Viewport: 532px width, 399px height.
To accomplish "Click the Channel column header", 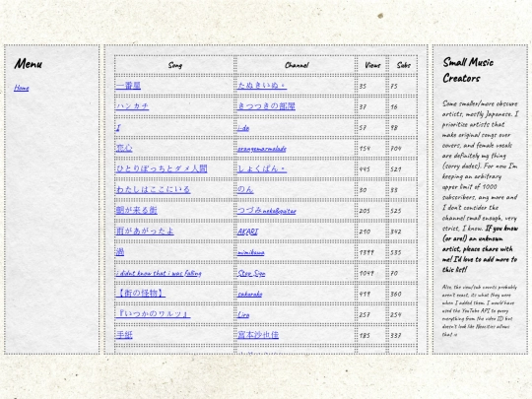I will pyautogui.click(x=297, y=65).
